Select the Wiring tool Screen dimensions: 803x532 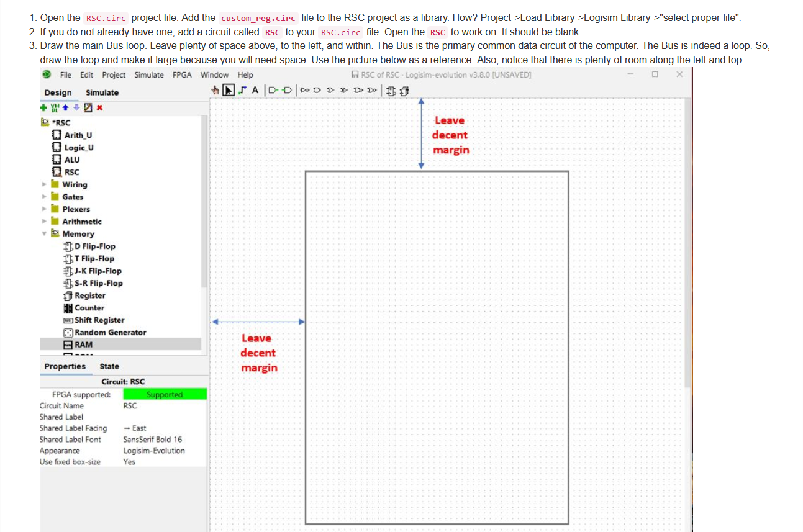(x=242, y=90)
